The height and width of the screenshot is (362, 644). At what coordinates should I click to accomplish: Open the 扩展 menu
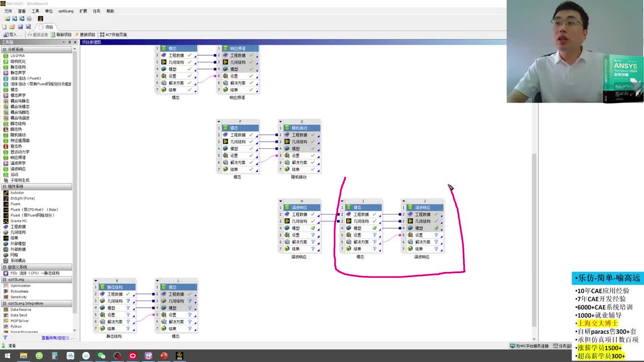pos(83,11)
